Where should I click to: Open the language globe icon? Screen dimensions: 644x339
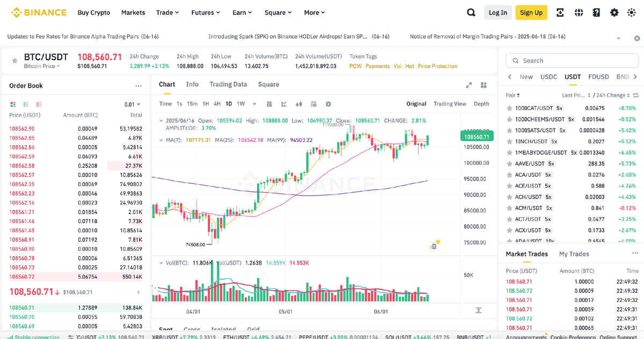[579, 12]
